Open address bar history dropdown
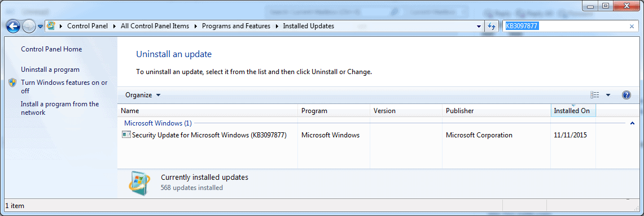This screenshot has height=216, width=644. point(479,27)
